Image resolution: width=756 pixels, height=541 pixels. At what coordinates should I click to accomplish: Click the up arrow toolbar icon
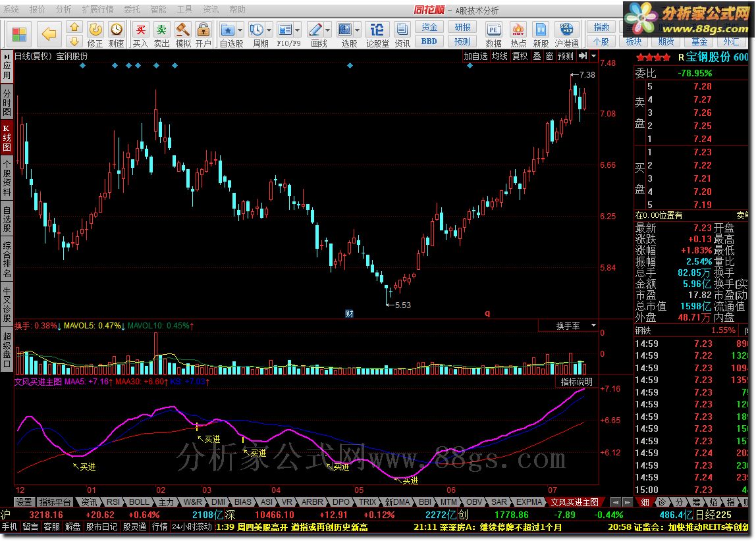click(74, 27)
